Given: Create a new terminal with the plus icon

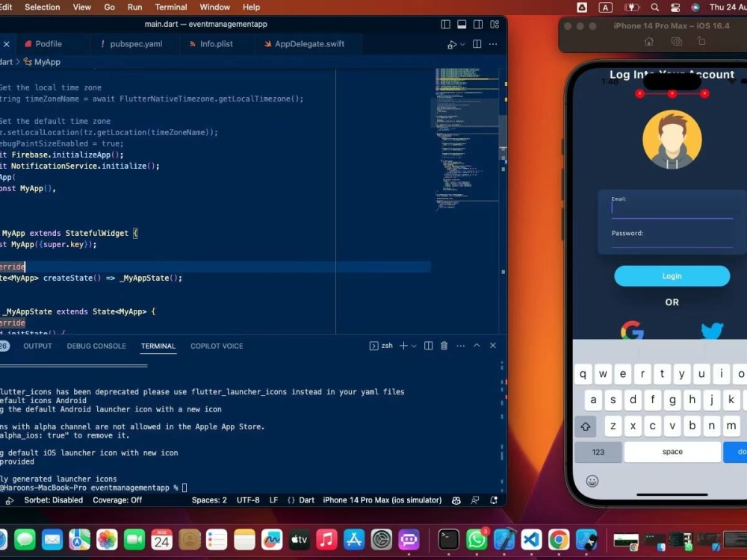Looking at the screenshot, I should point(403,346).
